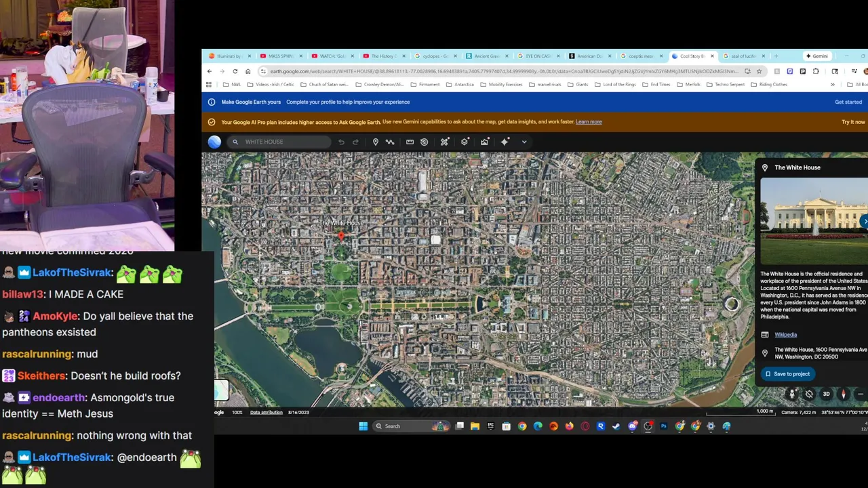Click the red White House map pin
Image resolution: width=868 pixels, height=488 pixels.
341,236
